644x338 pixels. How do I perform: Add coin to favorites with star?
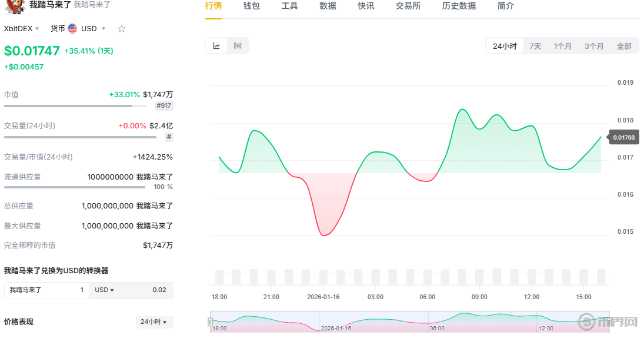coord(122,28)
